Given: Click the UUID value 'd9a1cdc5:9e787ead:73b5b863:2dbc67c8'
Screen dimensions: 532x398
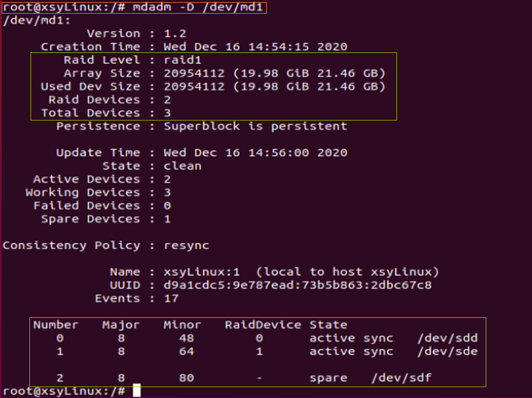Looking at the screenshot, I should pos(297,285).
